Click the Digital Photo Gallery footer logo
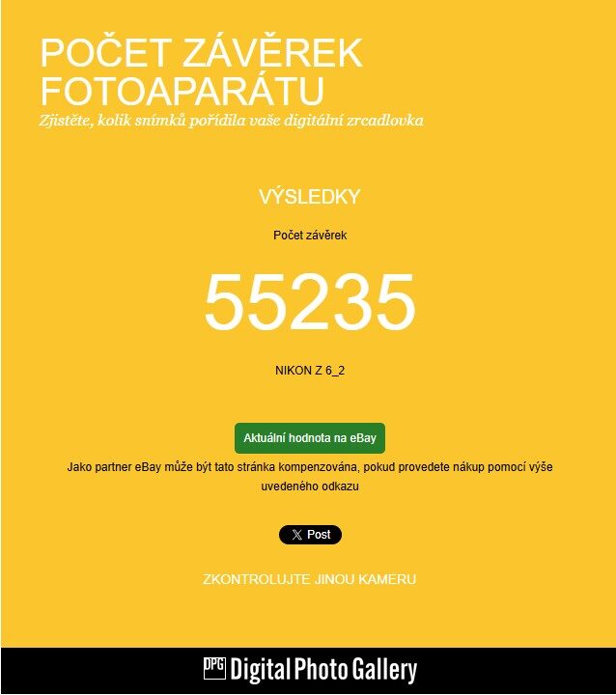Image resolution: width=616 pixels, height=695 pixels. tap(310, 670)
